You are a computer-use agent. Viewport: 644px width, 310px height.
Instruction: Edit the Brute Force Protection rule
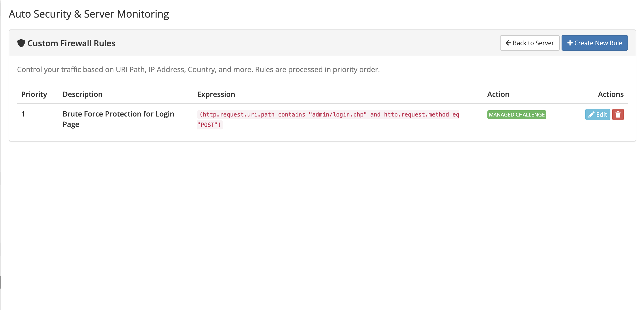pos(598,114)
